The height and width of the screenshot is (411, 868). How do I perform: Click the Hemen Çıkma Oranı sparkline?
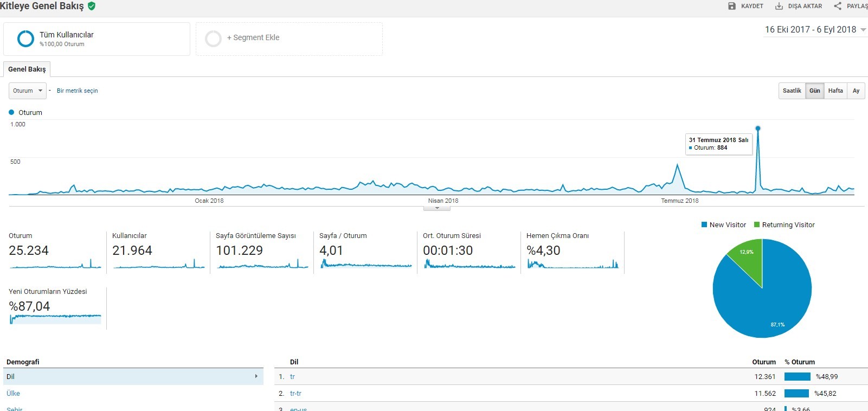(573, 264)
